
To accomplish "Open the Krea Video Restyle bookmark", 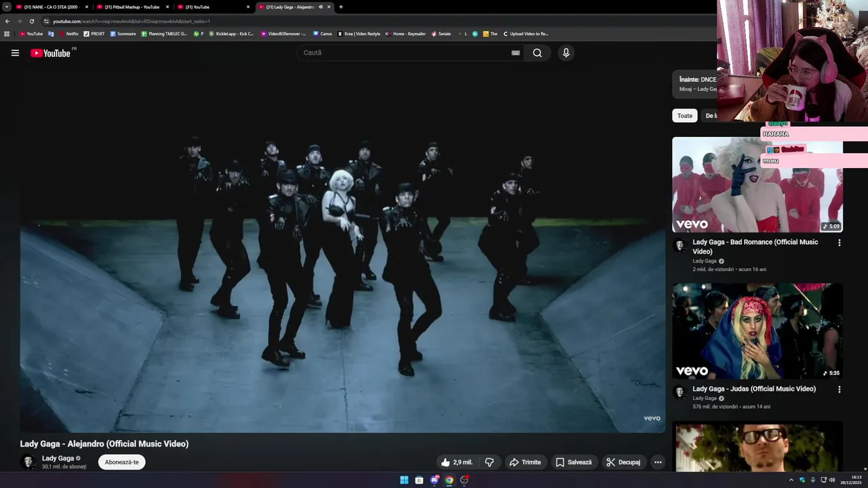I will point(359,33).
